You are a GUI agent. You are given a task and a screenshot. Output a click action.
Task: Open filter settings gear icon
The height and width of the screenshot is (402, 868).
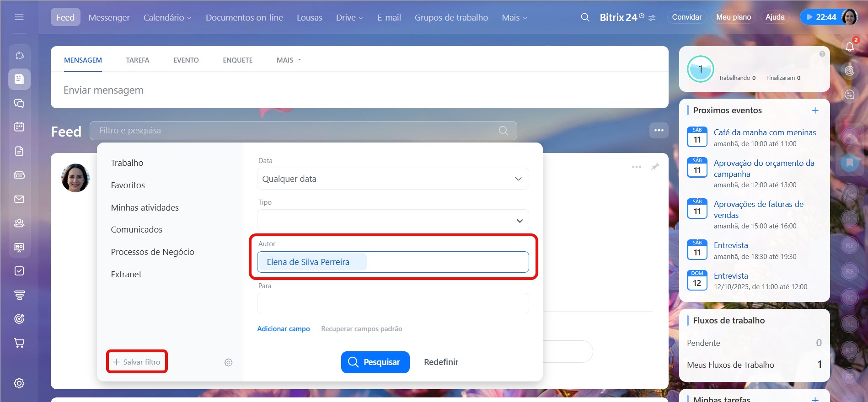(x=228, y=362)
